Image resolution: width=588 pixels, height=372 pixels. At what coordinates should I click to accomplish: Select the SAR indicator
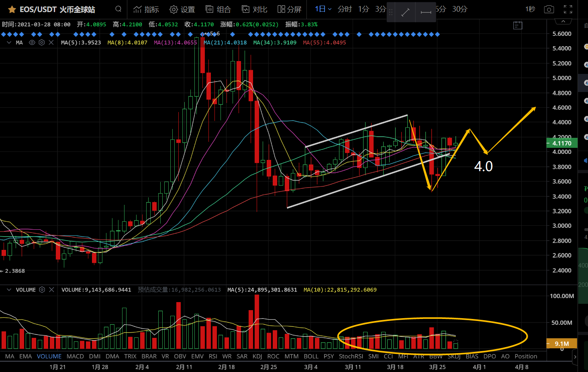coord(242,356)
